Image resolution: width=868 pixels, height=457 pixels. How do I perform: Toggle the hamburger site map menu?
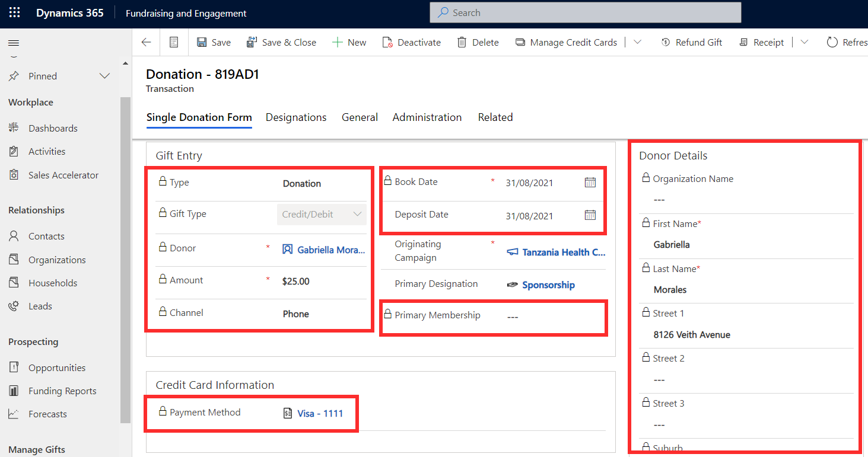click(x=14, y=43)
